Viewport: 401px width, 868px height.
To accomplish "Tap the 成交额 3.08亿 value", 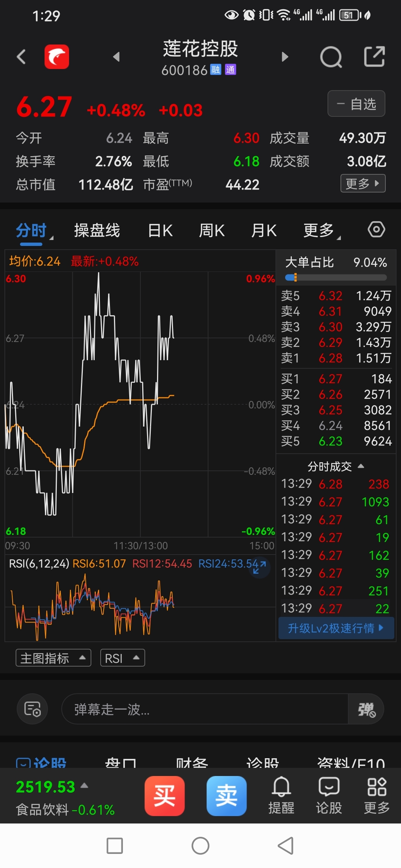I will (366, 161).
